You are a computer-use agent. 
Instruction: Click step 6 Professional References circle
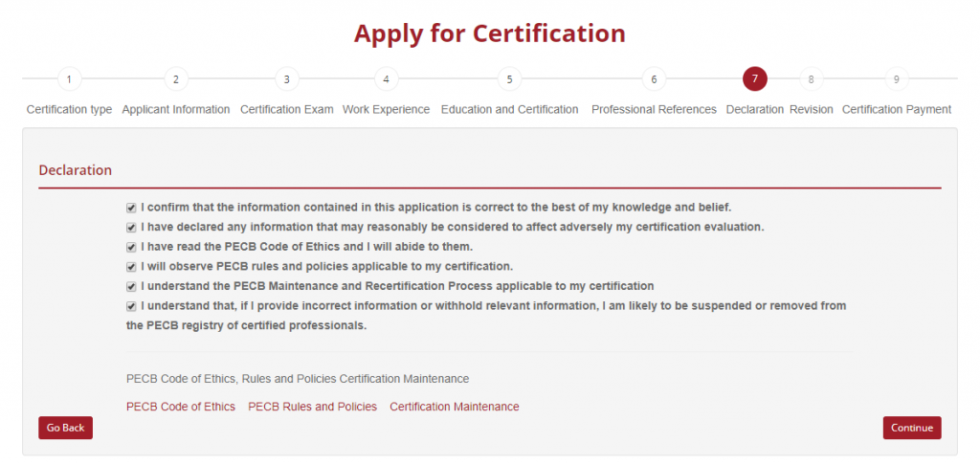[x=654, y=79]
